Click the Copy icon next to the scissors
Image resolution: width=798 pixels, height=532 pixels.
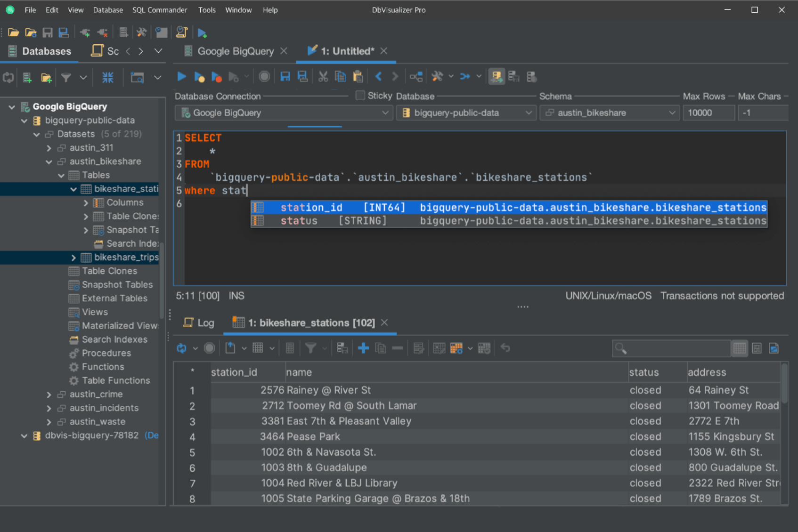(340, 76)
